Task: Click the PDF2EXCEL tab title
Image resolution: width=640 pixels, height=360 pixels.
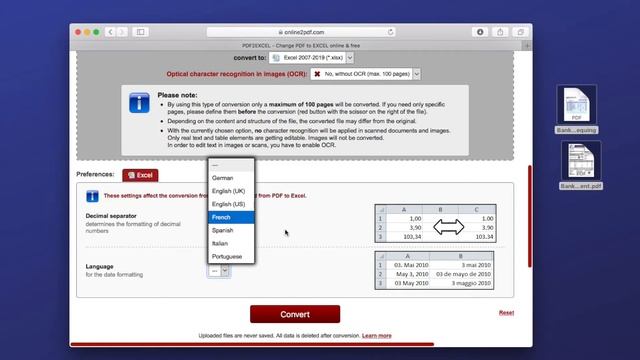Action: coord(301,46)
